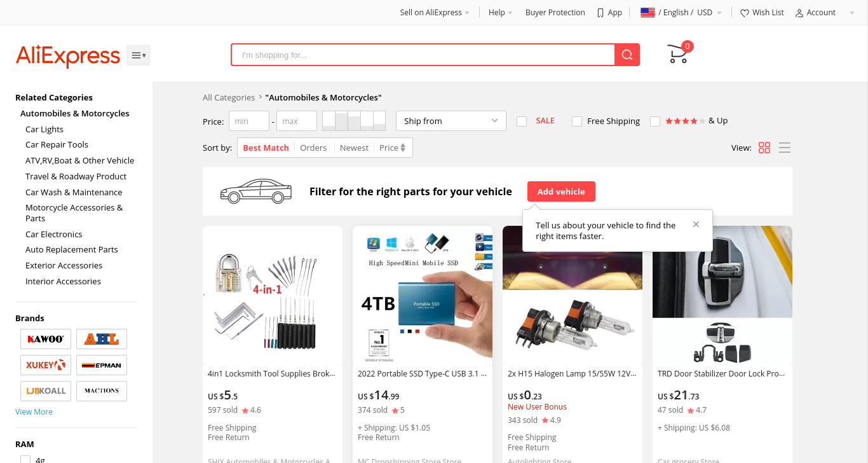Expand the Ship from dropdown
The height and width of the screenshot is (463, 868).
pos(451,121)
